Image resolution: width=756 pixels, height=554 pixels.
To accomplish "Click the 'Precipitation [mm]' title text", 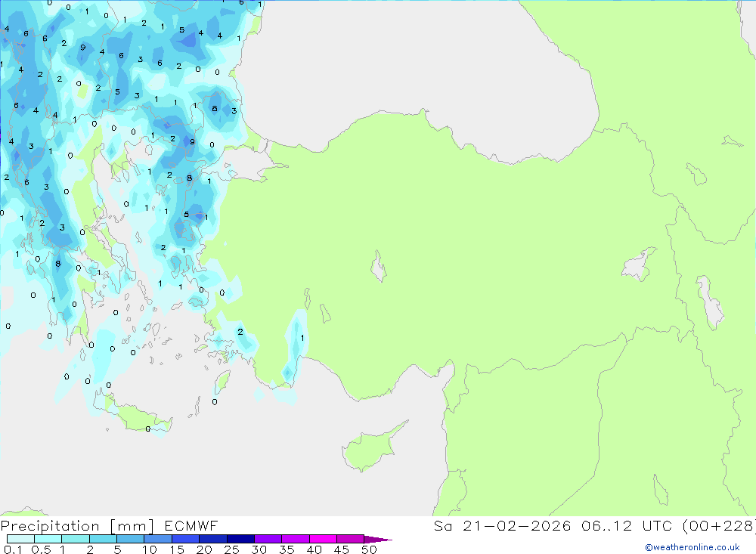I will (77, 526).
